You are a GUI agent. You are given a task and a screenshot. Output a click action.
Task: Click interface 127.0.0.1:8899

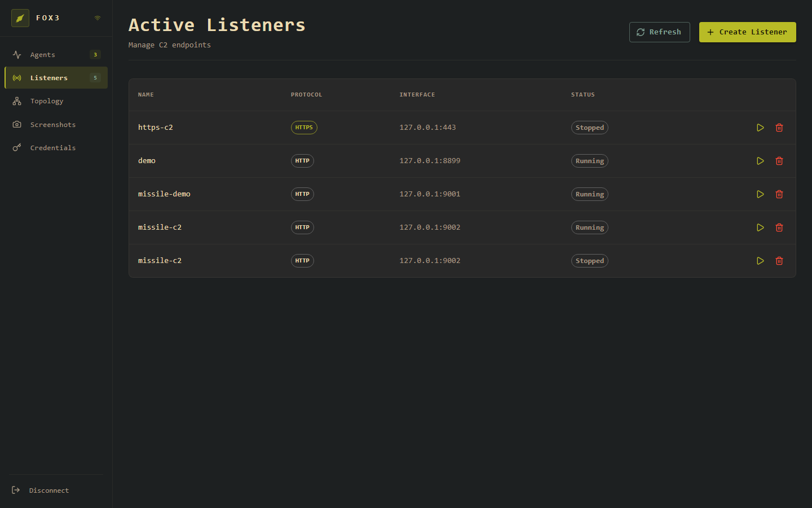430,161
